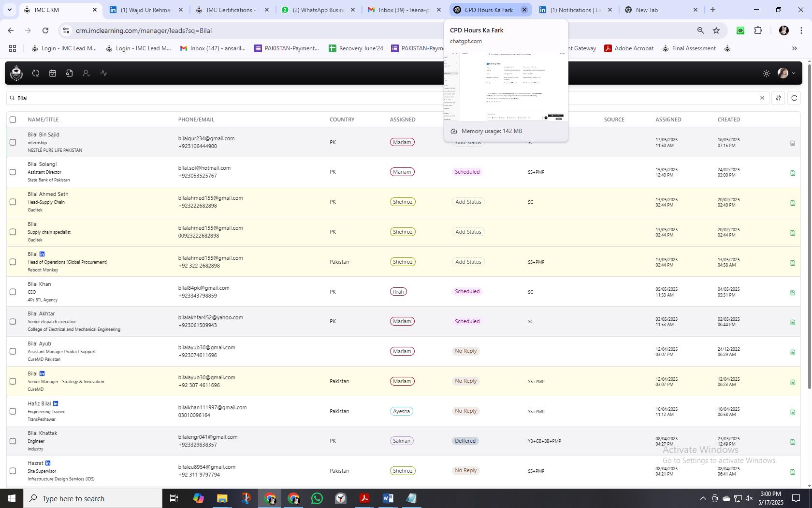Open Ifrah assignee tag for Bilal Khan
This screenshot has width=812, height=508.
point(398,292)
